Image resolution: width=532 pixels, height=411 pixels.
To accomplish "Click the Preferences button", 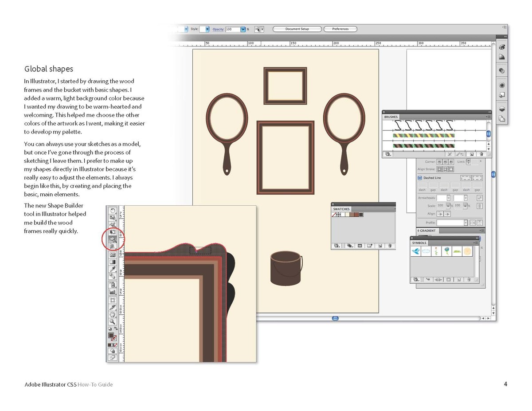I will tap(340, 29).
